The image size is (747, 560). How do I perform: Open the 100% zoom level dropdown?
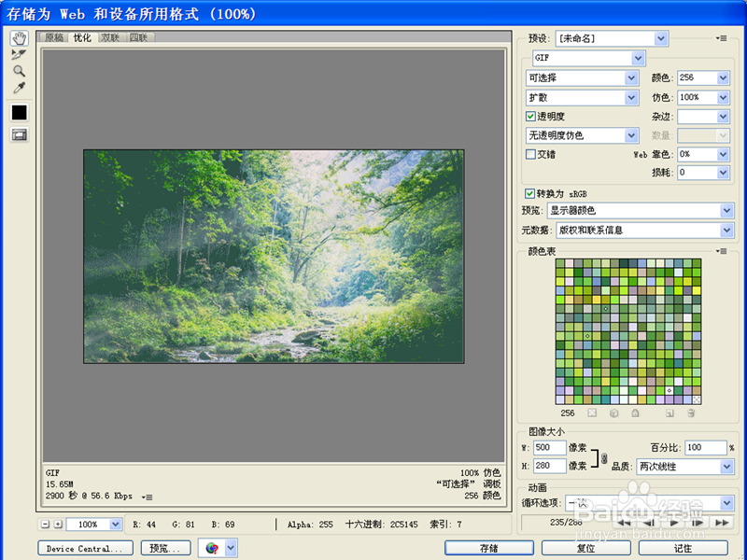[94, 525]
